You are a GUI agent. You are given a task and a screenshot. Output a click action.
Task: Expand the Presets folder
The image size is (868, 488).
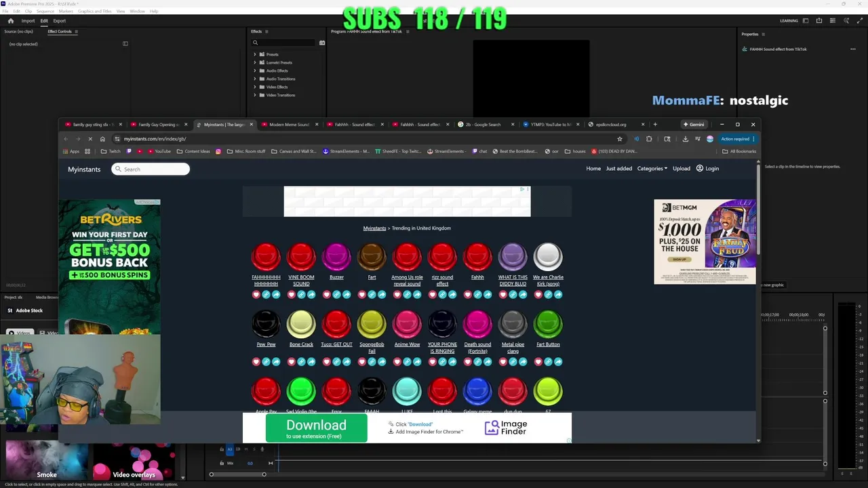(x=255, y=54)
